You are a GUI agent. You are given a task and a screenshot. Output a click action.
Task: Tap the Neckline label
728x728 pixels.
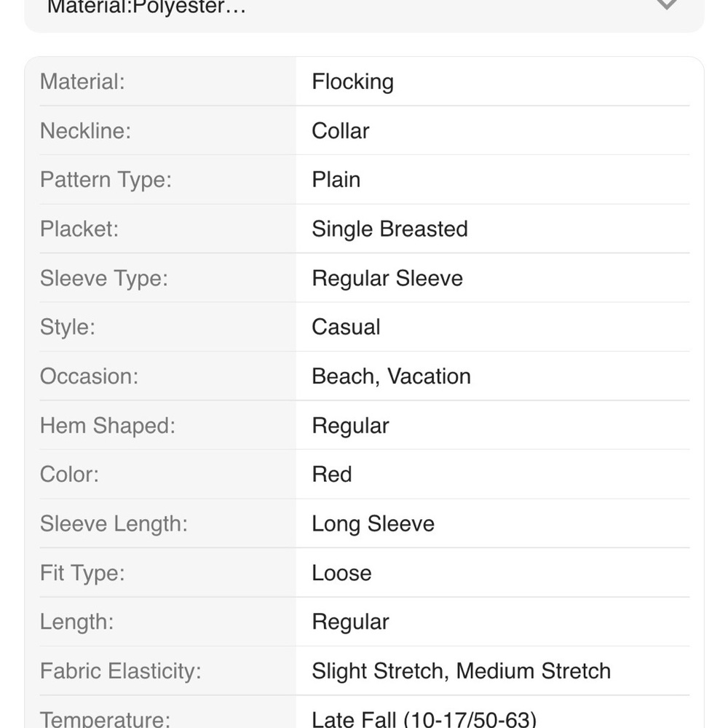[x=85, y=131]
